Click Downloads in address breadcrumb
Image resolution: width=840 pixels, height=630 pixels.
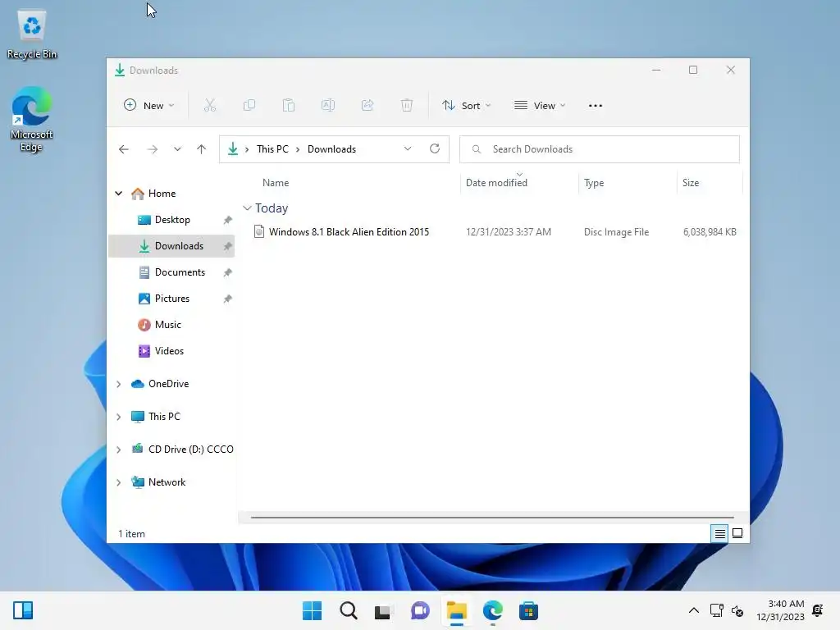331,149
